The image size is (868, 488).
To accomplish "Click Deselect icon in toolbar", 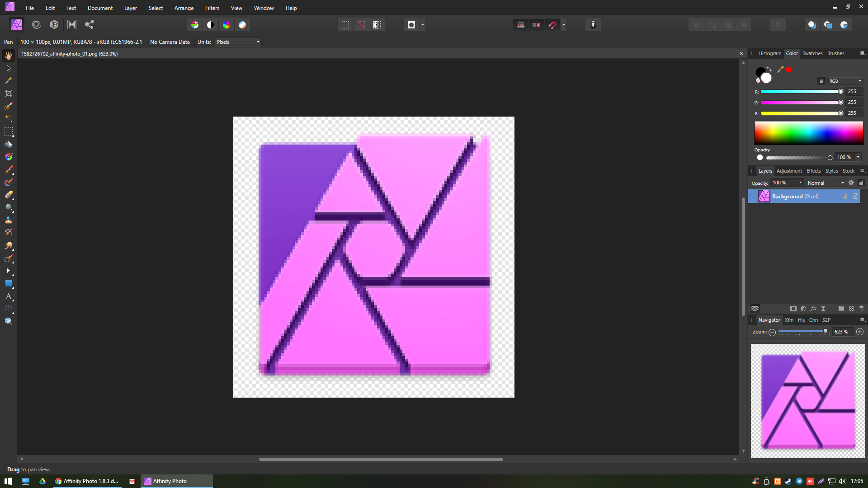I will click(x=361, y=25).
